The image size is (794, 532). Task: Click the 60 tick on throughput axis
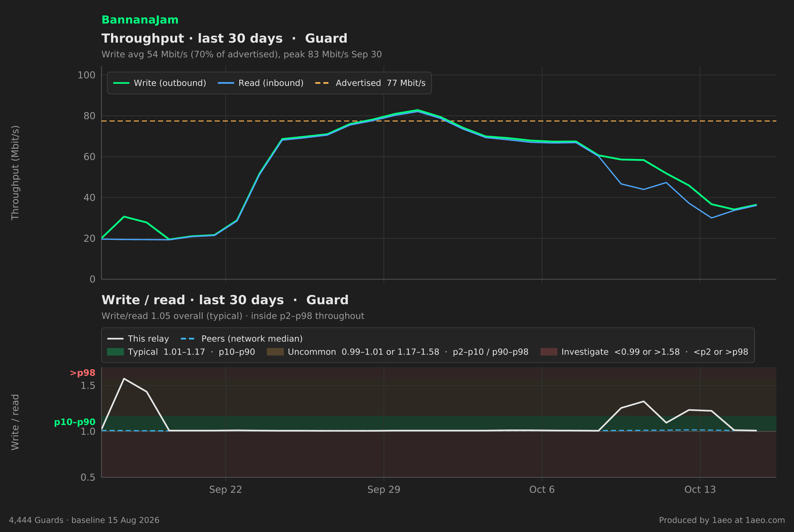pos(89,157)
